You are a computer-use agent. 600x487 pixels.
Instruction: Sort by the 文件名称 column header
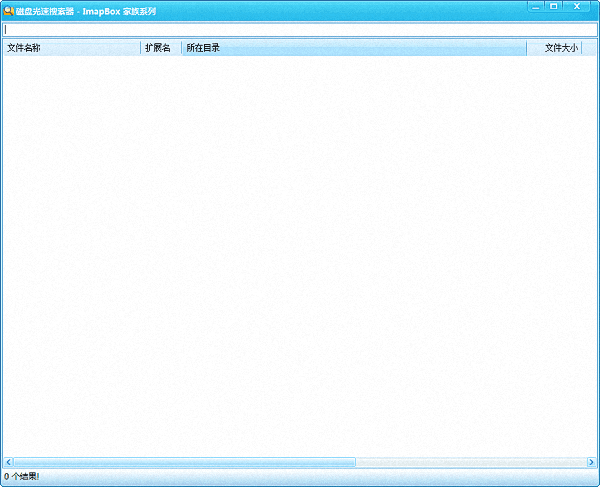coord(70,47)
